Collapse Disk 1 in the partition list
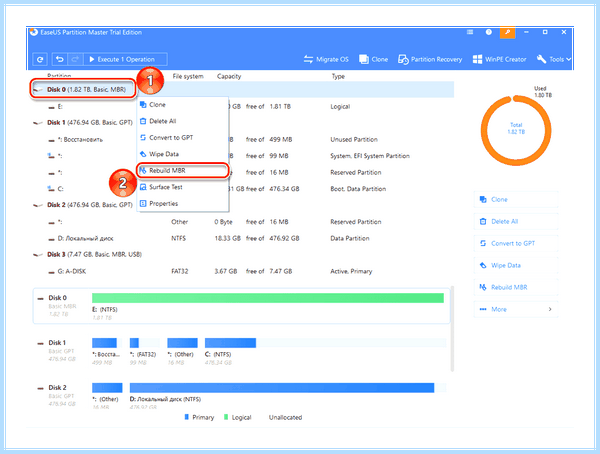 (38, 123)
